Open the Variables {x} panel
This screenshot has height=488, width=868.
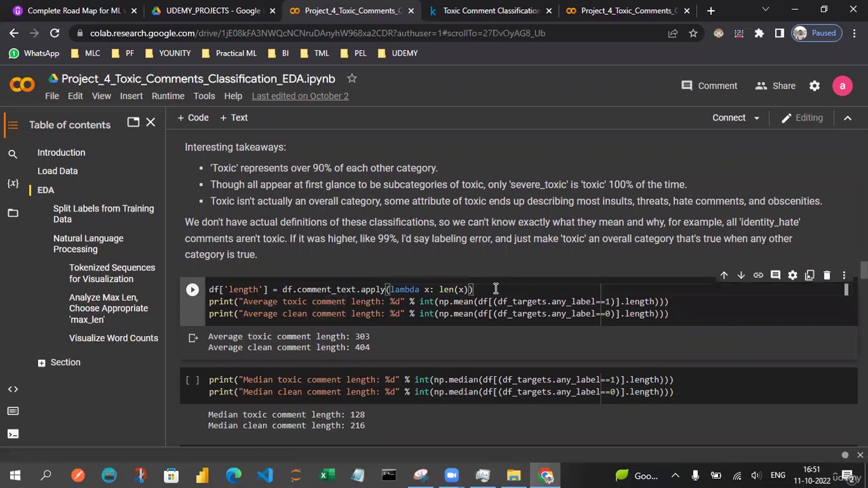pos(12,184)
